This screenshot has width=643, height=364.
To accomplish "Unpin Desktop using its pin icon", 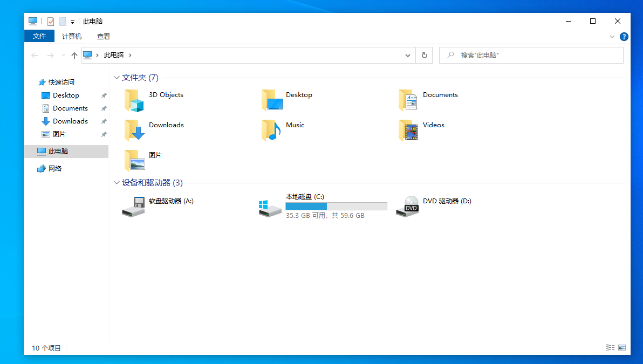I will tap(104, 95).
